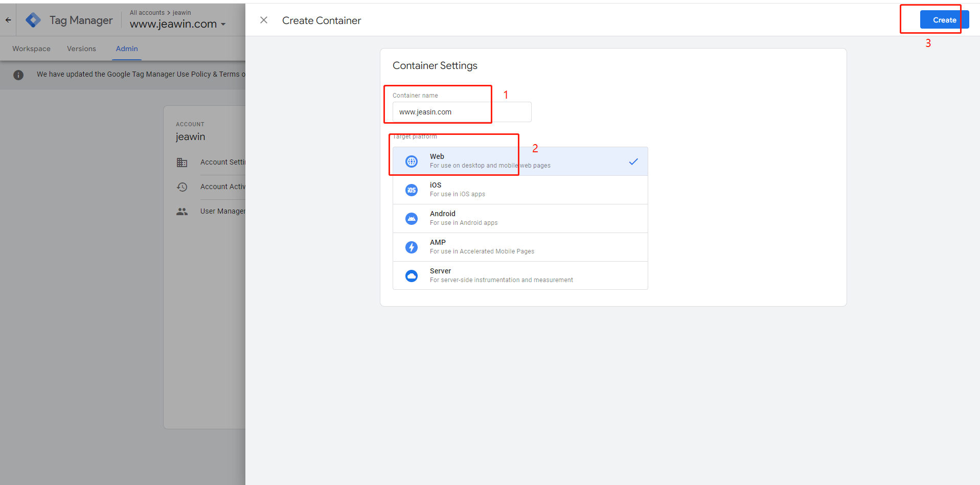Click the Container name input field
Viewport: 980px width, 485px height.
click(x=462, y=112)
